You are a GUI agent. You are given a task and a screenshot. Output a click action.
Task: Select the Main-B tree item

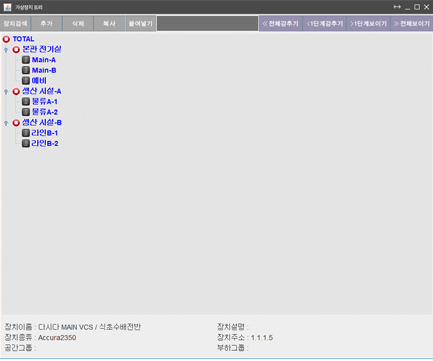pyautogui.click(x=44, y=70)
